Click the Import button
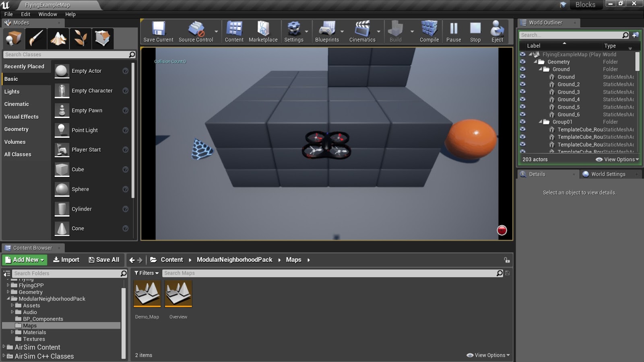This screenshot has height=362, width=644. (x=66, y=260)
